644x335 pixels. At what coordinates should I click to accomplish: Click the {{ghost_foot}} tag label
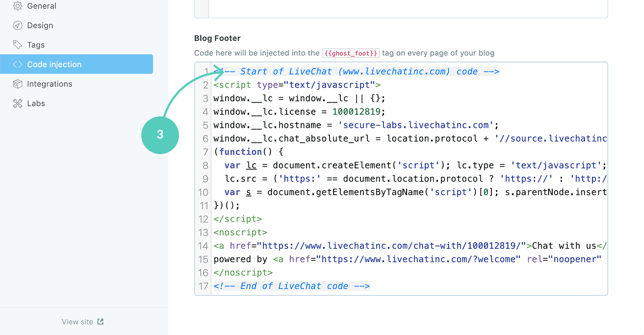(x=351, y=53)
